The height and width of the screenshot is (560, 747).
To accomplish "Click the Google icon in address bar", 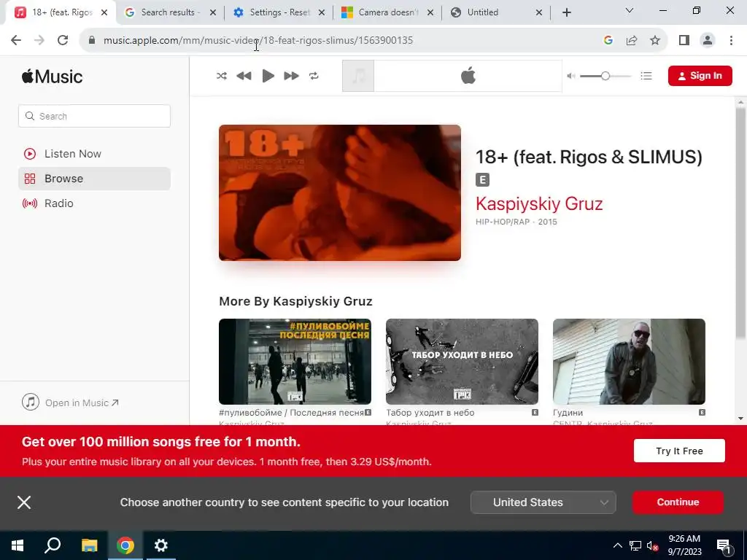I will (608, 41).
